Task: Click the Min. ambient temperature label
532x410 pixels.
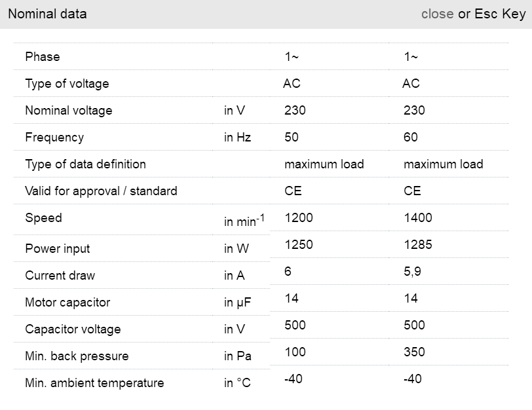Action: click(x=94, y=383)
